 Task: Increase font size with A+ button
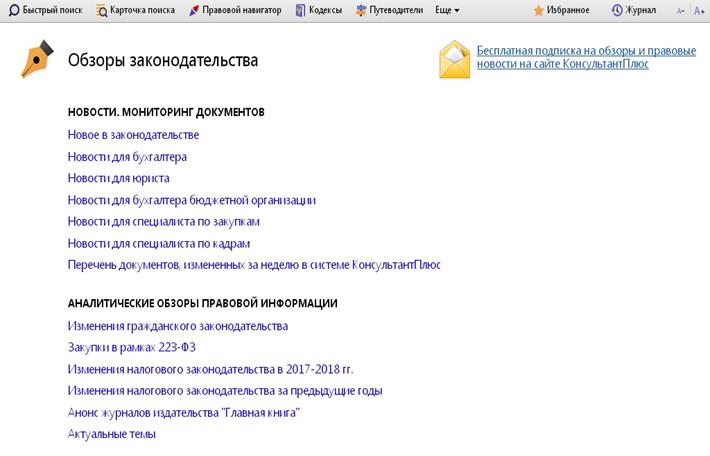[x=699, y=10]
